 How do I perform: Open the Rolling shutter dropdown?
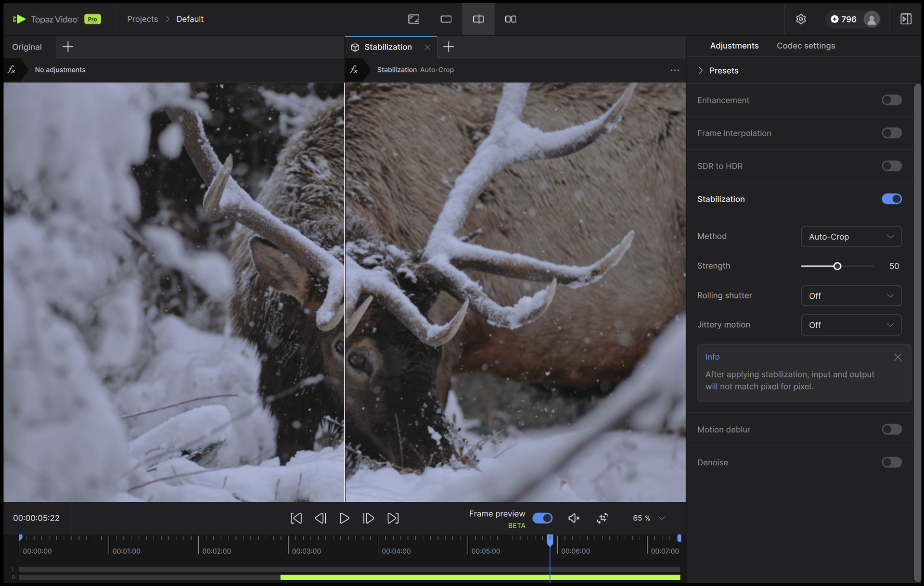point(851,295)
